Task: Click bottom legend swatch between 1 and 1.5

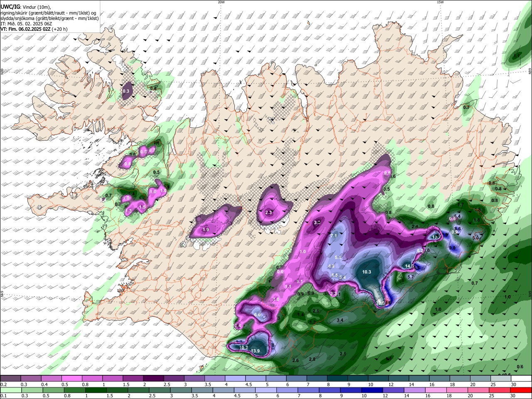Action: pyautogui.click(x=95, y=390)
